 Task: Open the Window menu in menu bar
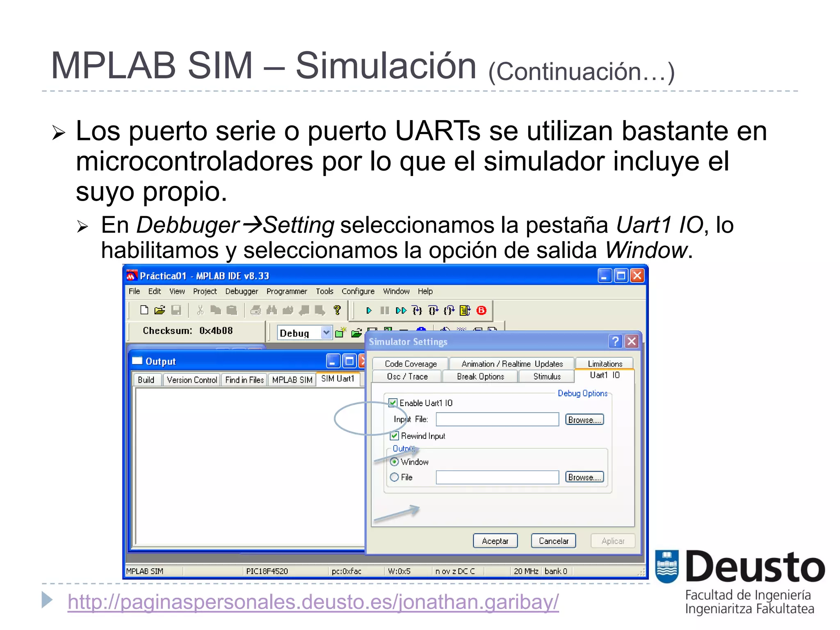point(396,291)
